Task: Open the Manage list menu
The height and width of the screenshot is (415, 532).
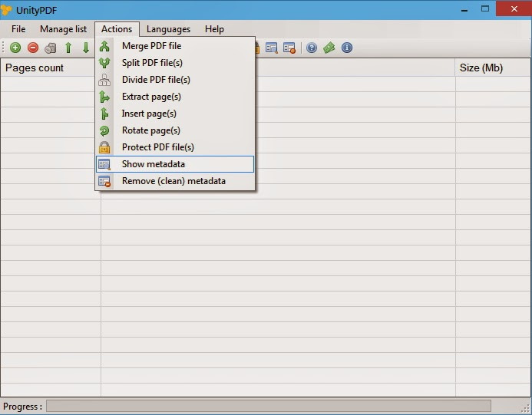Action: (x=63, y=29)
